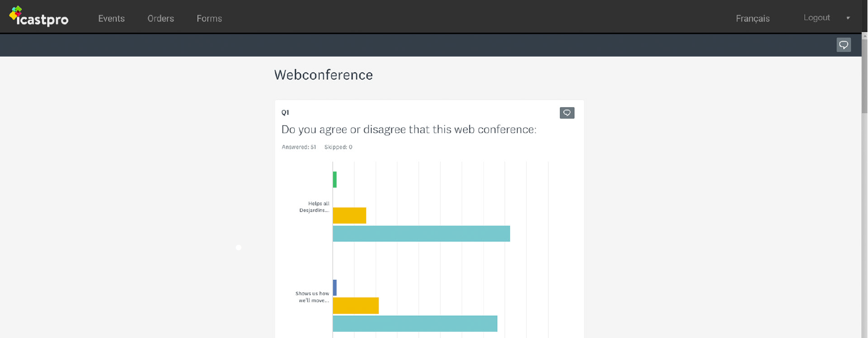Click the teal bar for Helps all Desjardins
The width and height of the screenshot is (868, 338).
(x=421, y=234)
